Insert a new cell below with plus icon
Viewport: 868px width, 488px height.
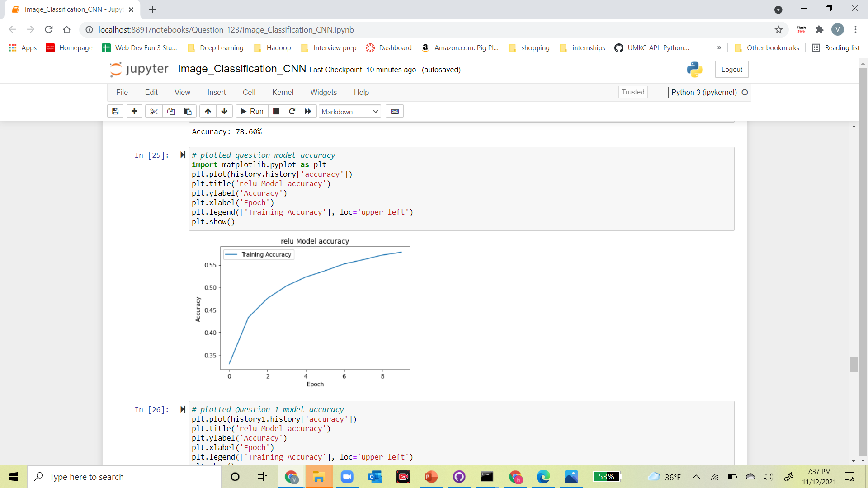134,111
